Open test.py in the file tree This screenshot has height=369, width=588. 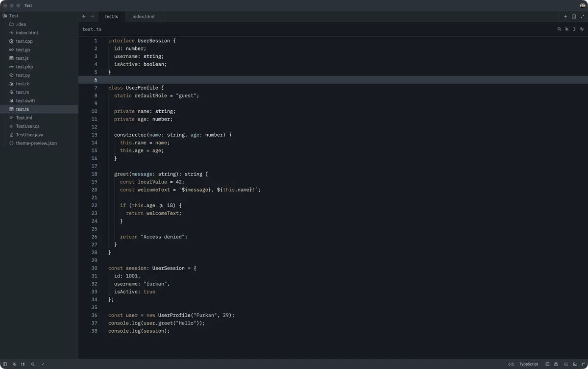tap(39, 75)
